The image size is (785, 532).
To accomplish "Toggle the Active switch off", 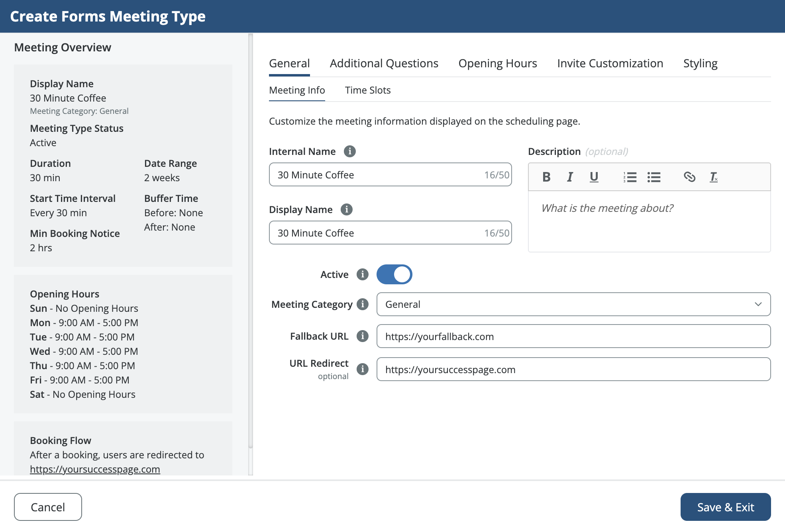I will [394, 274].
